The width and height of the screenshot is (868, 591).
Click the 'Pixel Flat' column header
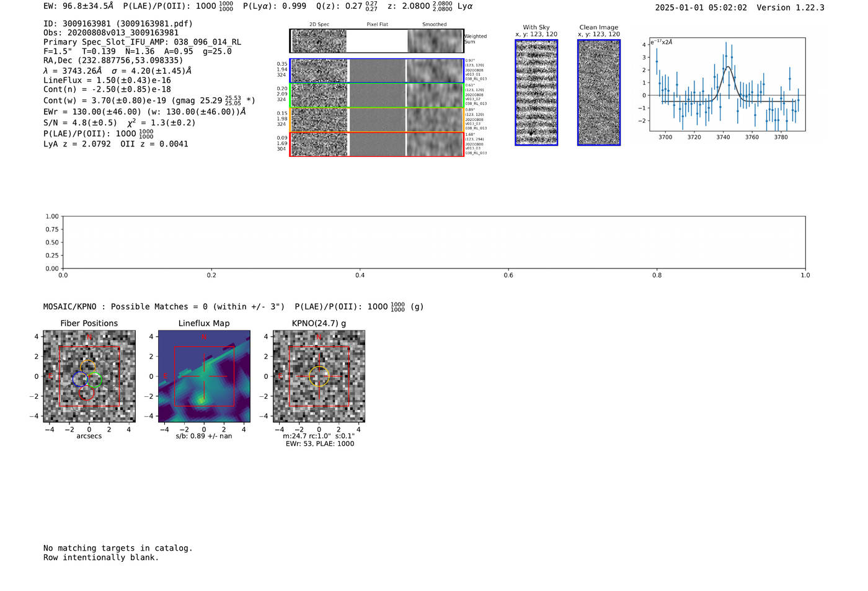pos(377,24)
